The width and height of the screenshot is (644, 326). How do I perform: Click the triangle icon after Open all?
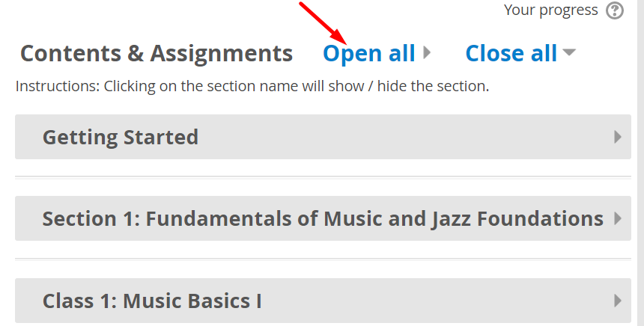(x=427, y=53)
